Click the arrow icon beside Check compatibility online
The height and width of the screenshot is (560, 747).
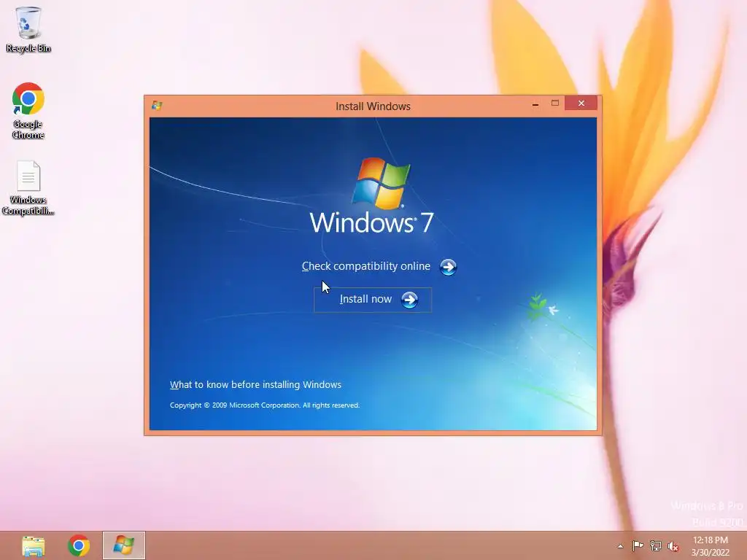(x=448, y=267)
